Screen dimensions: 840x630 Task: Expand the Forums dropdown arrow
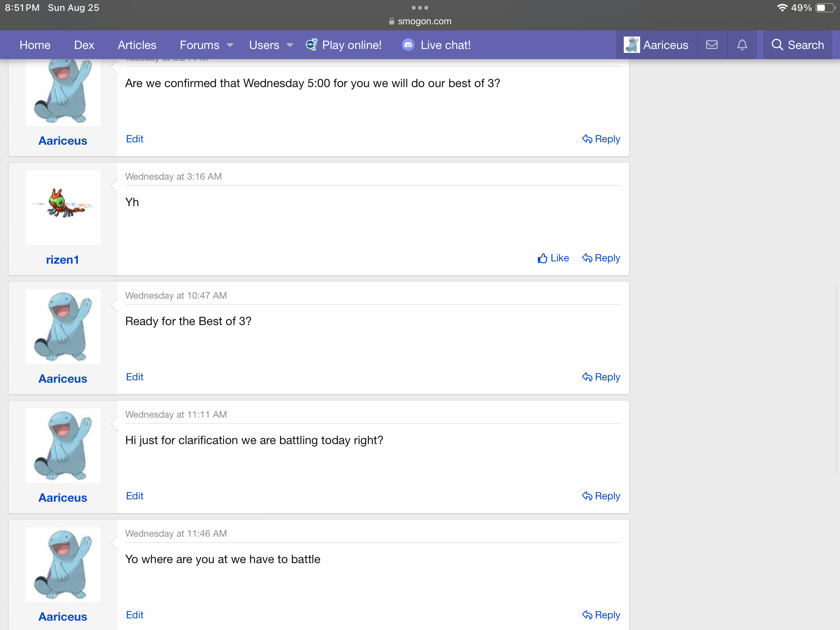[230, 45]
